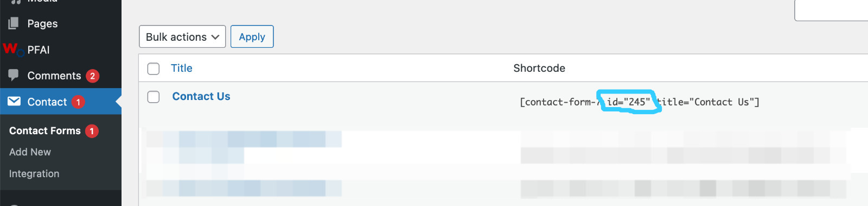Viewport: 868px width, 206px height.
Task: Tick the select-all checkbox beside Title
Action: (x=154, y=68)
